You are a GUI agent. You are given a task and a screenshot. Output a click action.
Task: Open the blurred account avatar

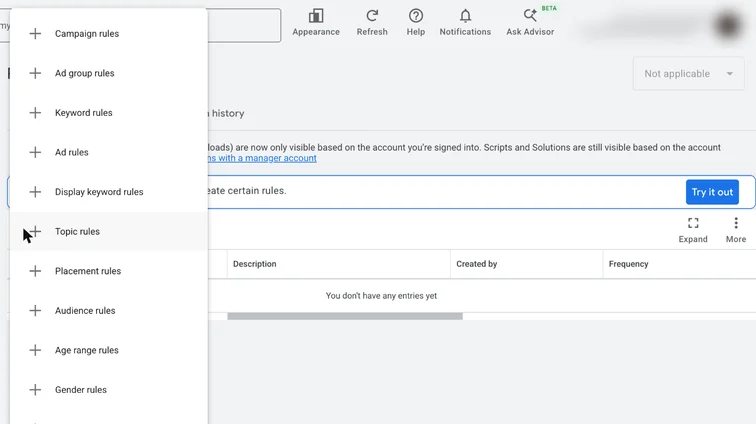click(728, 24)
